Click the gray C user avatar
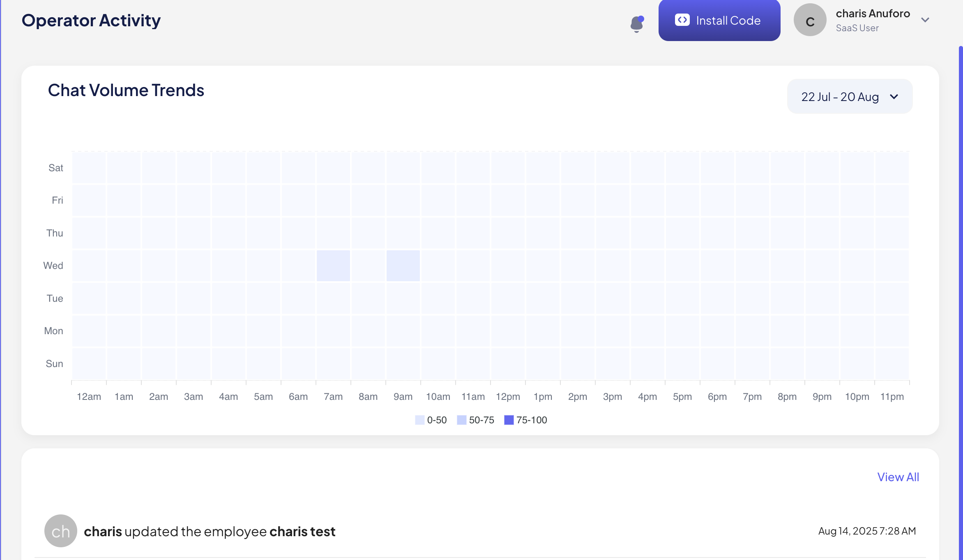963x560 pixels. [809, 21]
